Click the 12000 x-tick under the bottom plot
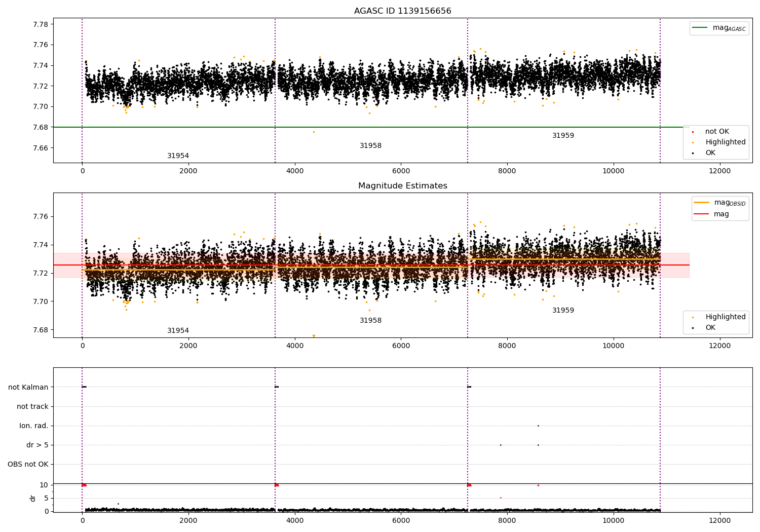This screenshot has width=760, height=532. 719,520
